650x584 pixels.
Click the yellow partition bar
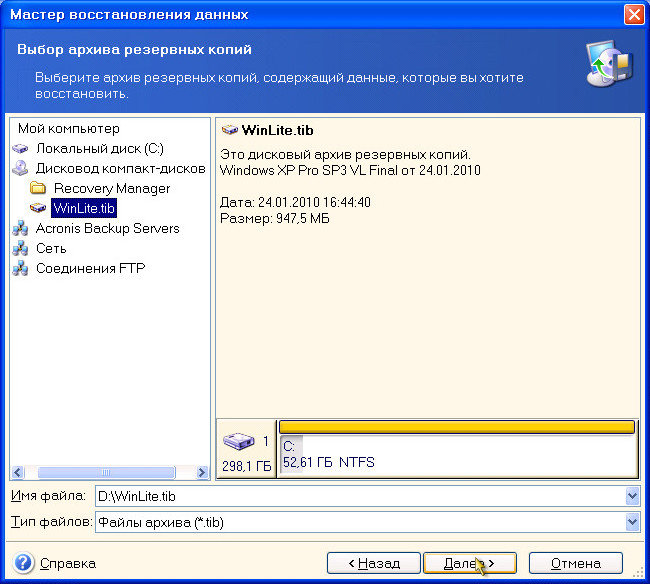tap(457, 427)
